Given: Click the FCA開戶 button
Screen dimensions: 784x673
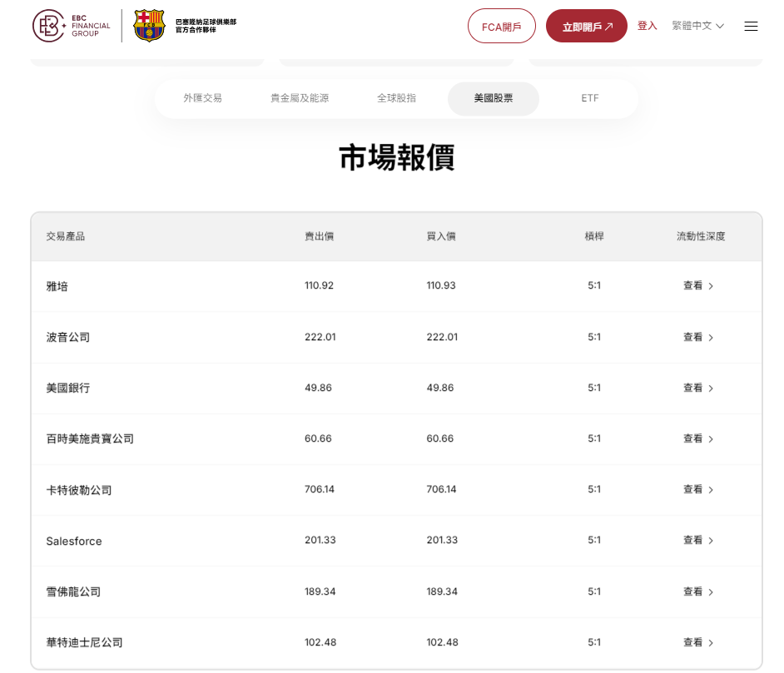Looking at the screenshot, I should tap(502, 26).
